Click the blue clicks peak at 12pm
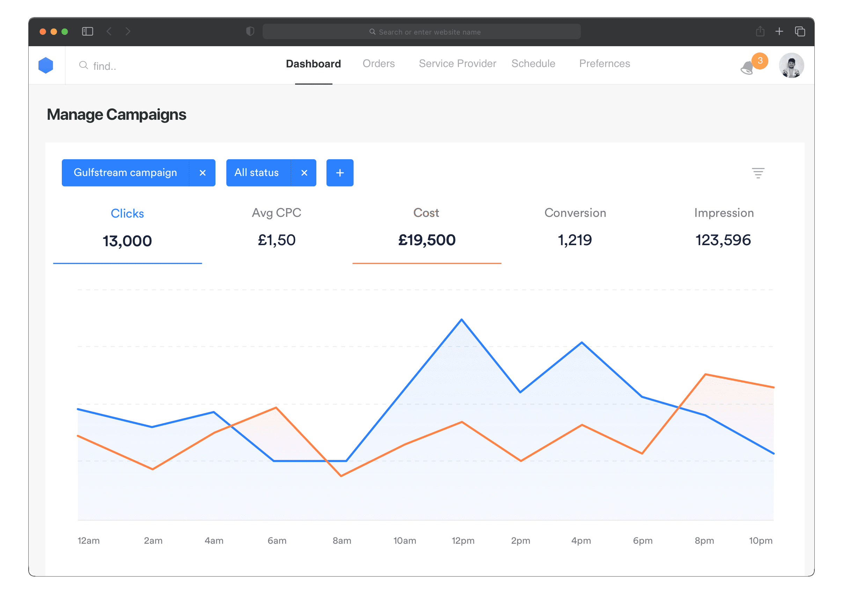843x616 pixels. 462,320
